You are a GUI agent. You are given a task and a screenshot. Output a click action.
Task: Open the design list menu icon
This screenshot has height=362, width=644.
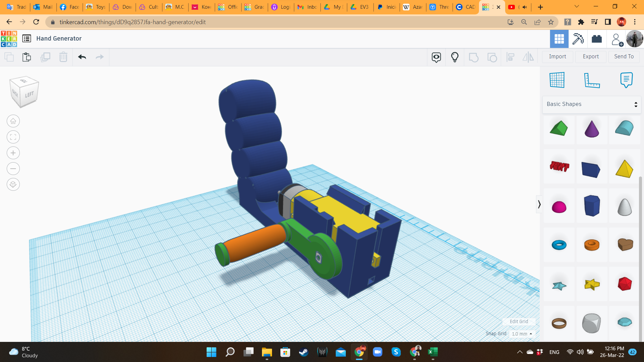click(x=26, y=39)
